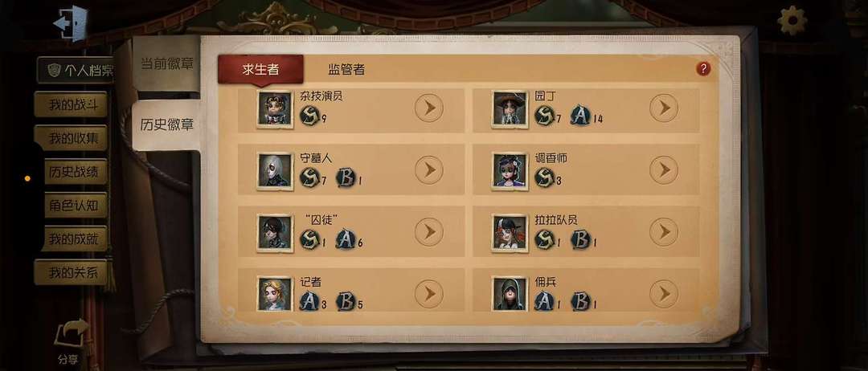
Task: Open the 我的成就 menu button
Action: click(x=76, y=238)
